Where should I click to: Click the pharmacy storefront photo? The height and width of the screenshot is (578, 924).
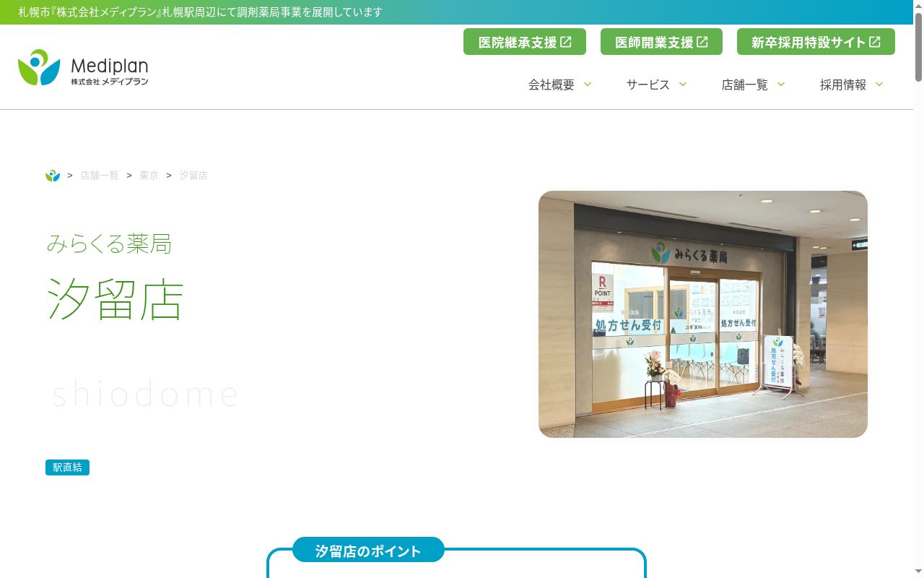coord(703,314)
